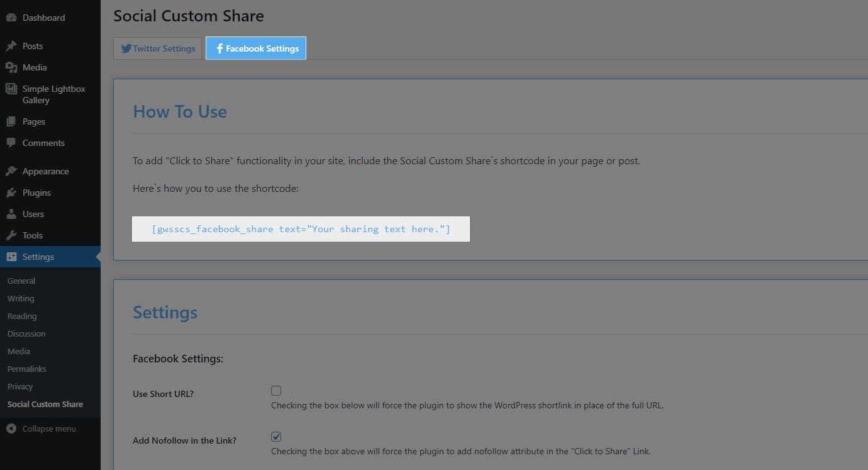Go to General settings page
The width and height of the screenshot is (868, 470).
click(x=21, y=281)
